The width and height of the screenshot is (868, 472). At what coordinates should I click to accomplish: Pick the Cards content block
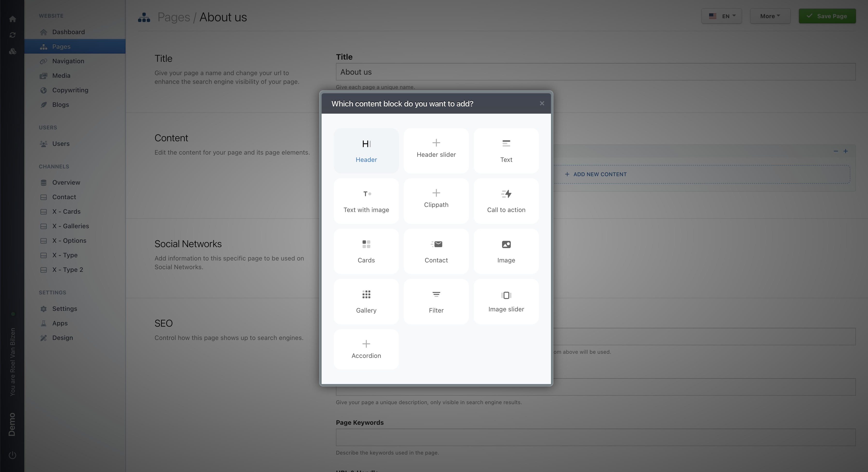click(366, 251)
